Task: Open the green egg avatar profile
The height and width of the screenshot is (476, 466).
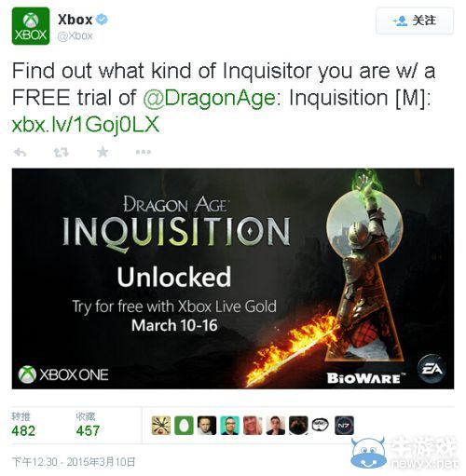Action: click(x=184, y=425)
